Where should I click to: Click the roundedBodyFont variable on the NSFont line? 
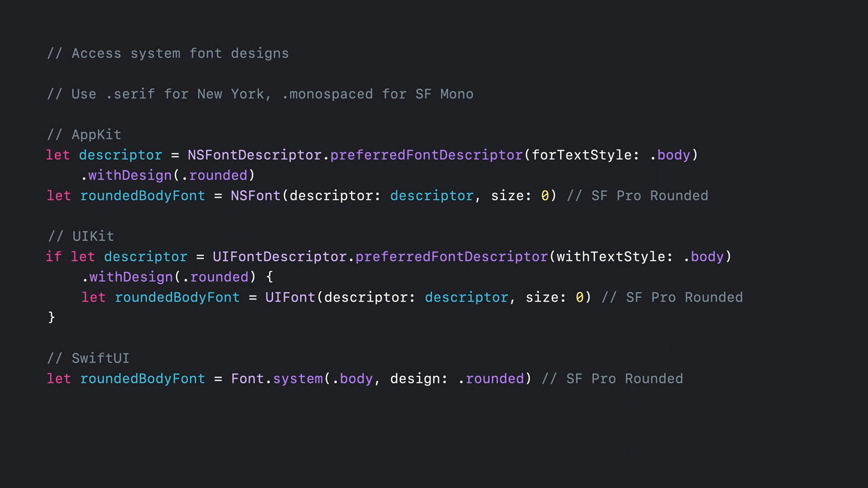(x=142, y=196)
